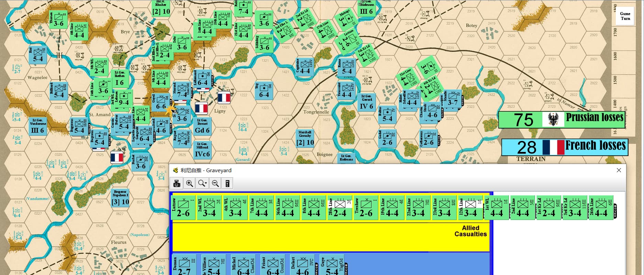Select the 19th Line 4-4 casualty counter
The width and height of the screenshot is (644, 275).
pos(392,208)
